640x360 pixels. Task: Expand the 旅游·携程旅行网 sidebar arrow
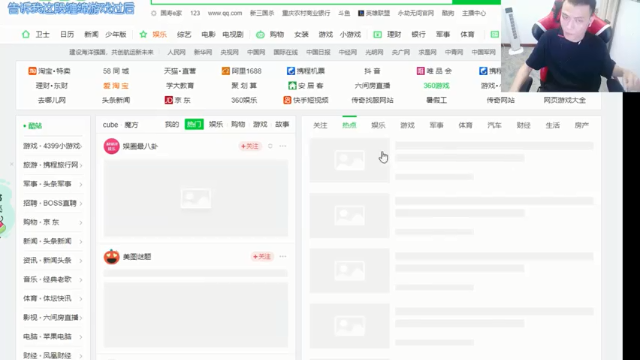pos(81,165)
